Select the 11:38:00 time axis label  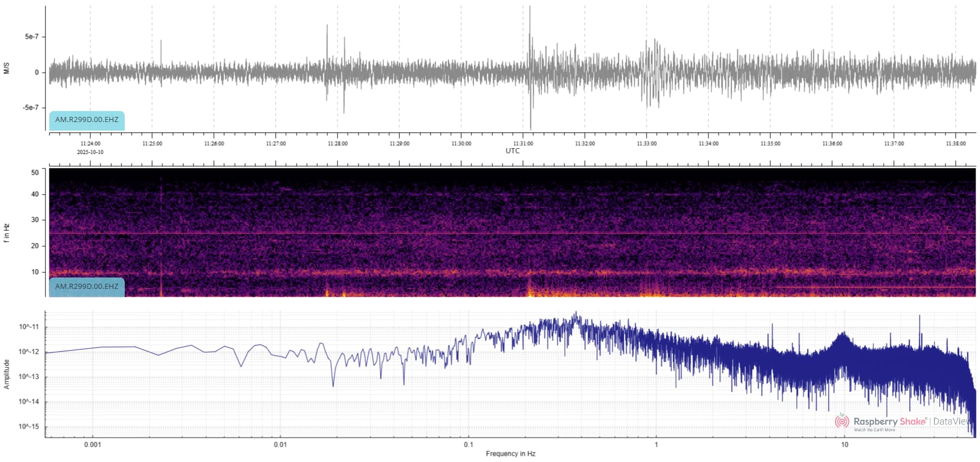point(956,144)
